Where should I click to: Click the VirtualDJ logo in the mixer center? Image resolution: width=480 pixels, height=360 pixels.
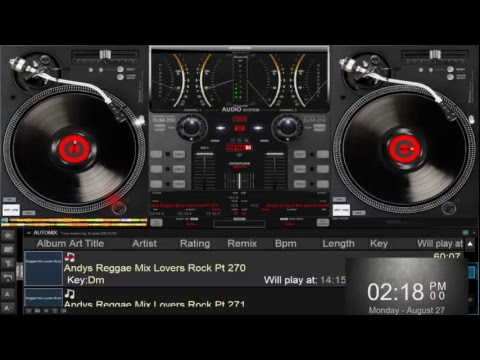point(239,147)
